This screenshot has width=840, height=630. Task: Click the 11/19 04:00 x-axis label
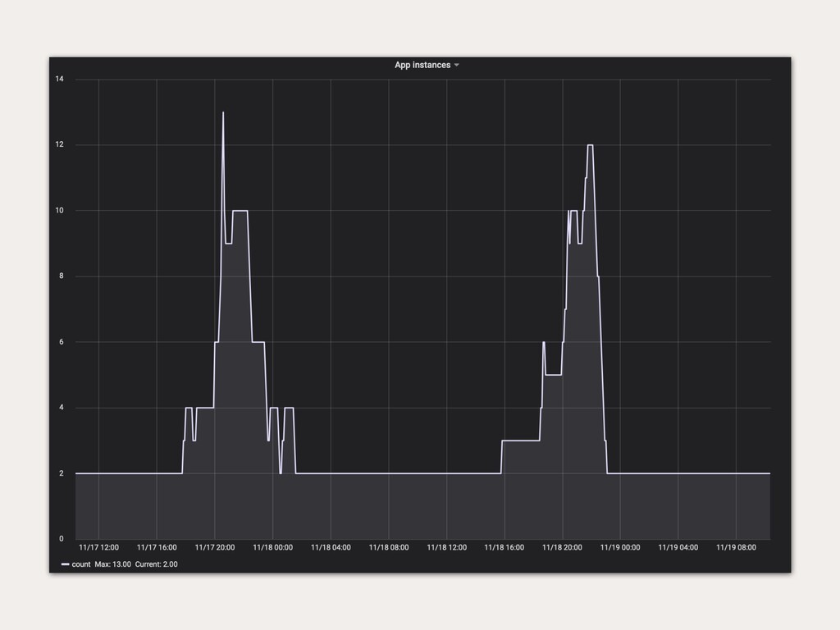678,547
